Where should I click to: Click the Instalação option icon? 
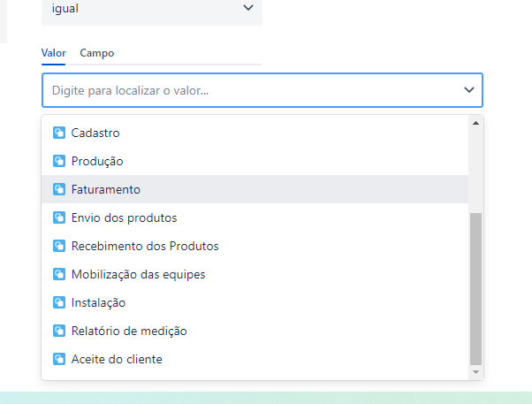point(59,302)
